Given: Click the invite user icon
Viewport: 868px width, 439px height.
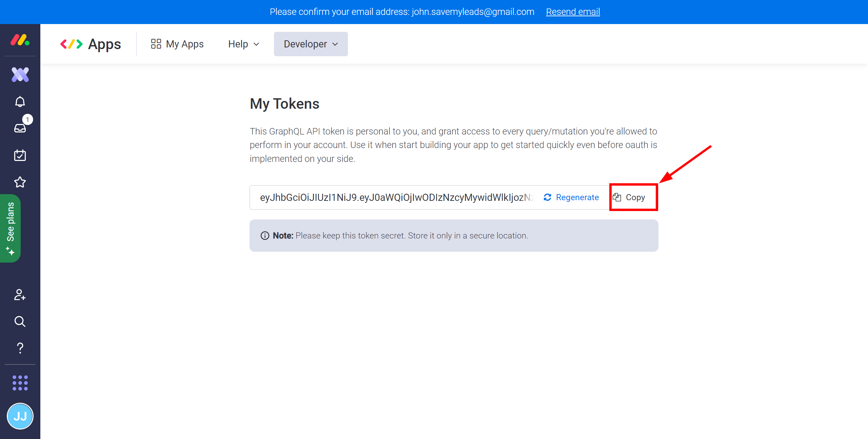Looking at the screenshot, I should (20, 295).
